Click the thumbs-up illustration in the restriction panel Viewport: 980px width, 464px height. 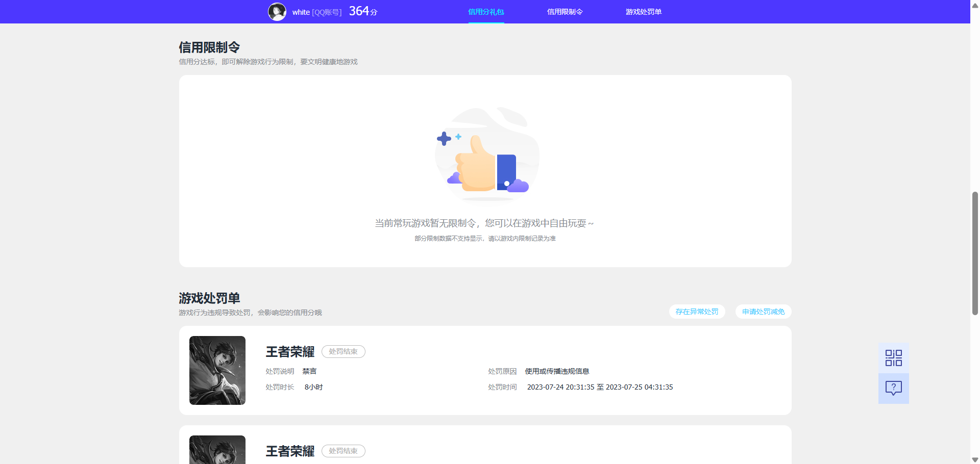486,153
